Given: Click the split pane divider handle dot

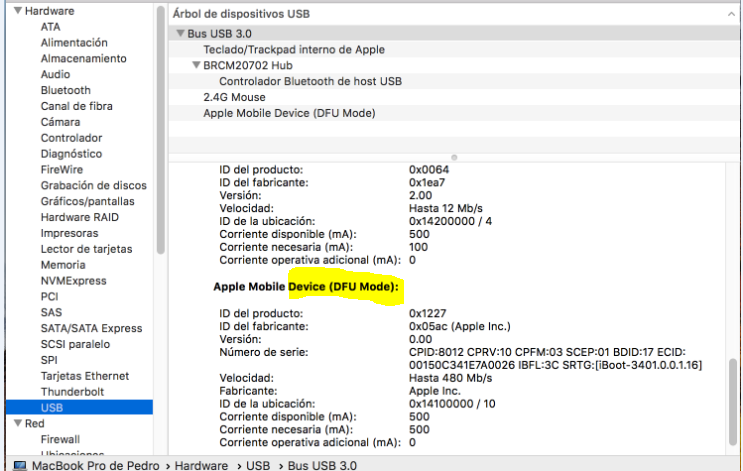Looking at the screenshot, I should (x=454, y=157).
